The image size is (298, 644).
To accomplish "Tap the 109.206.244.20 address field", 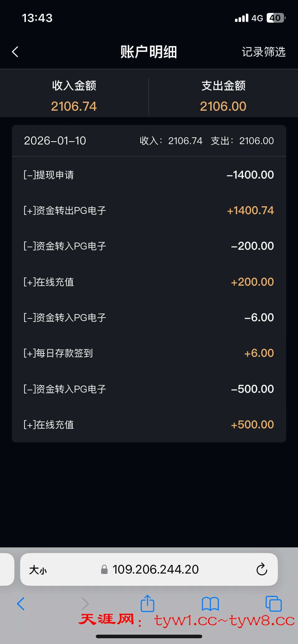I will [x=155, y=569].
